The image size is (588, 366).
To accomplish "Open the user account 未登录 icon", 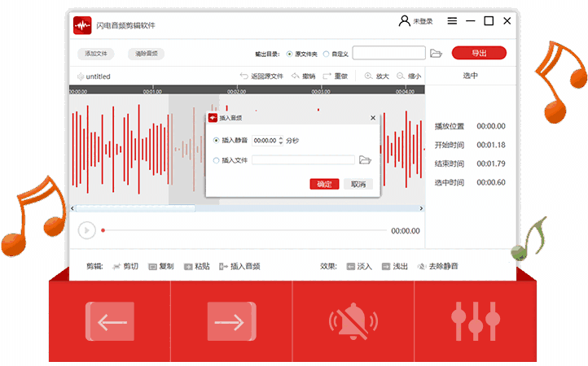I will [404, 21].
